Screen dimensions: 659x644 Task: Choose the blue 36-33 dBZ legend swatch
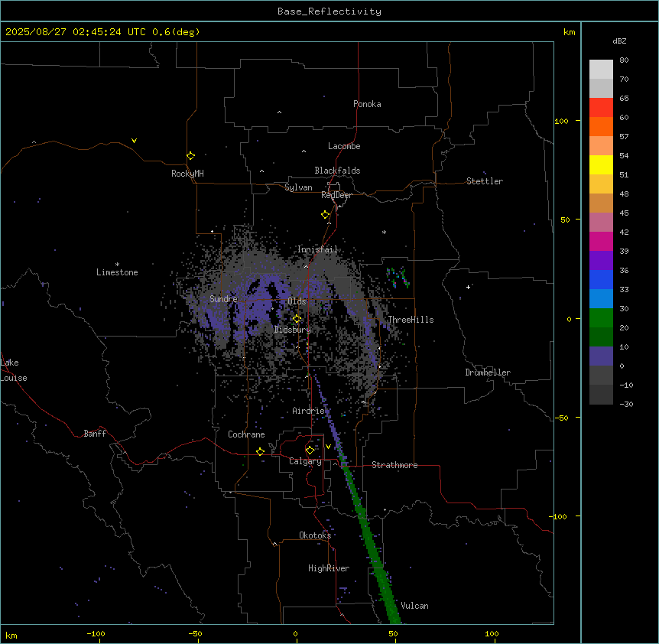[x=601, y=279]
